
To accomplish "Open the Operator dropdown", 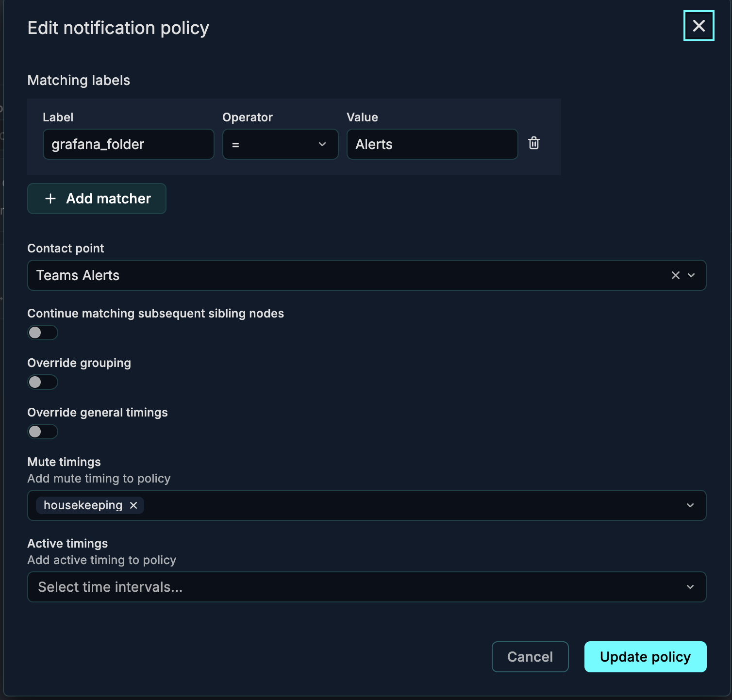I will pos(280,144).
